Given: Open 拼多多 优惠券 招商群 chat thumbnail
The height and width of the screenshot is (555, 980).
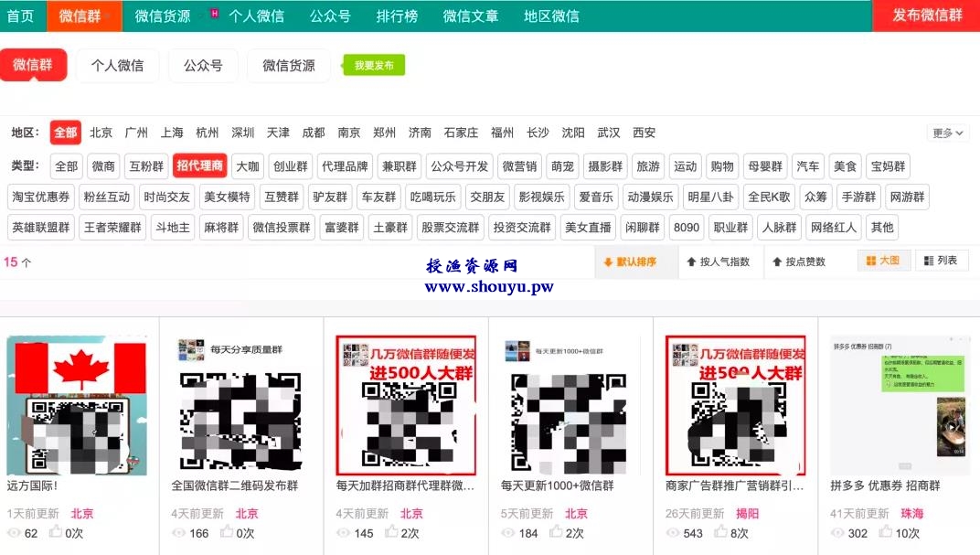Looking at the screenshot, I should point(899,405).
